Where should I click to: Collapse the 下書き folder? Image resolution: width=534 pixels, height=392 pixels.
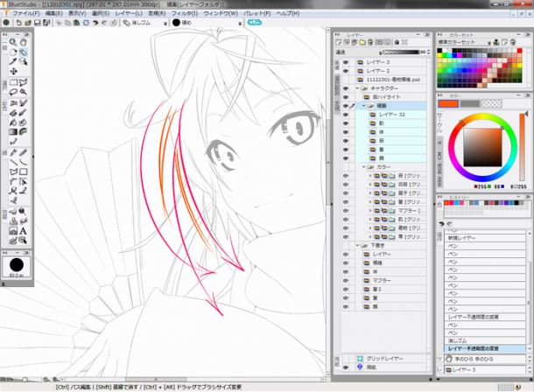coord(358,245)
